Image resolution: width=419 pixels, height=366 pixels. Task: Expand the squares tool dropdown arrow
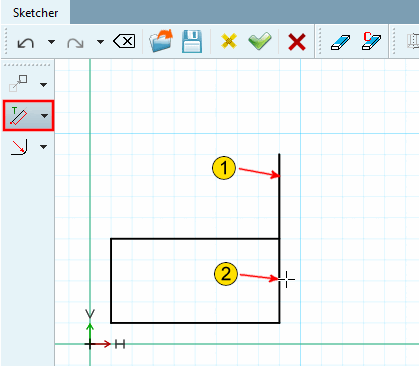44,85
